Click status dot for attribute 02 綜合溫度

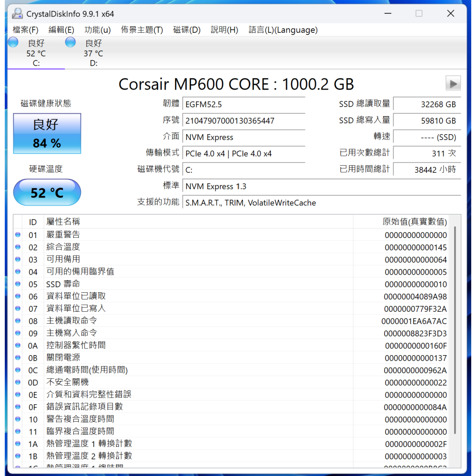tap(18, 247)
